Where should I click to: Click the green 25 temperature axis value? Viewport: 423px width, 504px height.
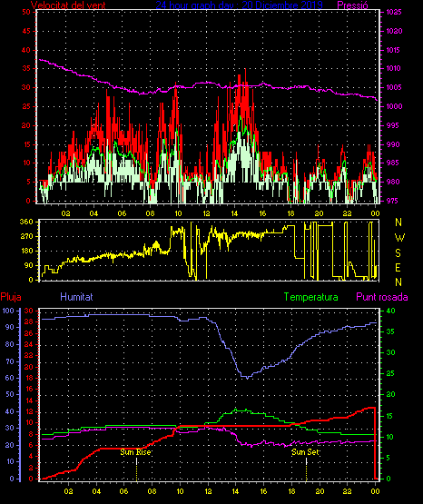(390, 373)
